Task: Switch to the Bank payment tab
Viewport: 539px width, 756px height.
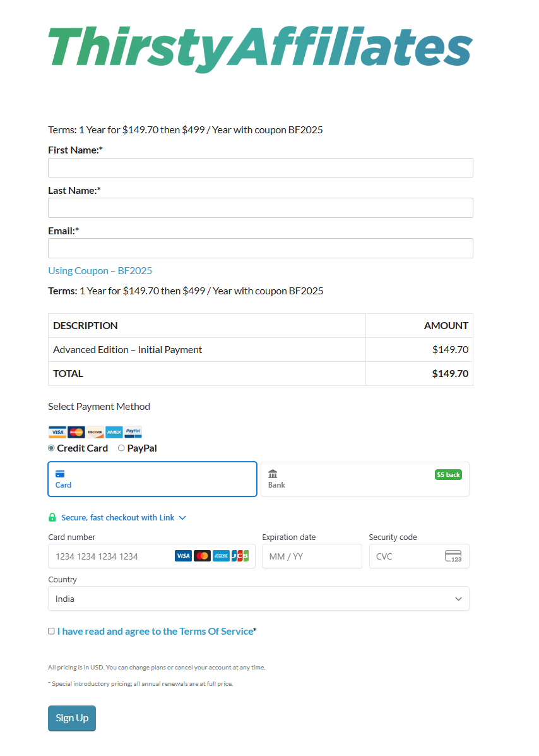Action: click(x=365, y=479)
